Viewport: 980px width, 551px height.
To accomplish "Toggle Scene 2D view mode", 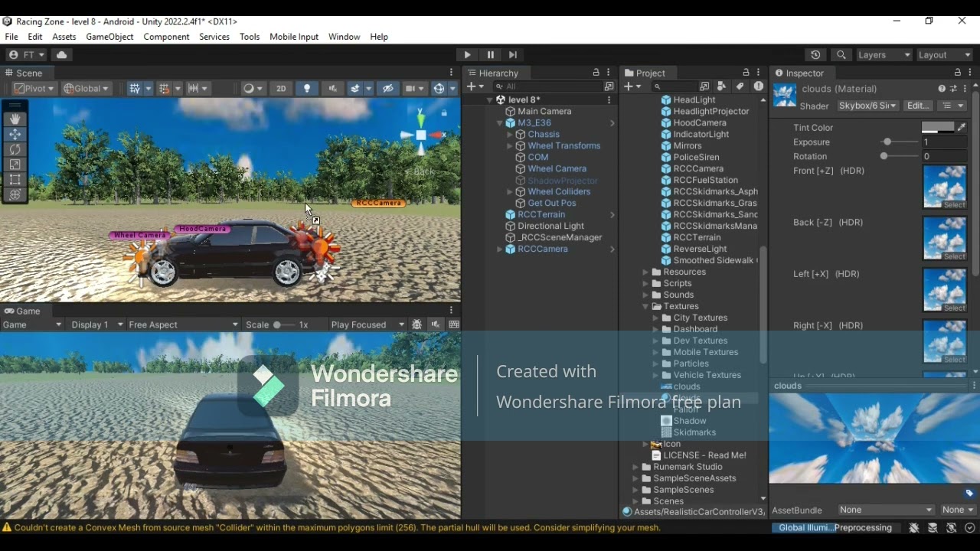I will [x=281, y=89].
